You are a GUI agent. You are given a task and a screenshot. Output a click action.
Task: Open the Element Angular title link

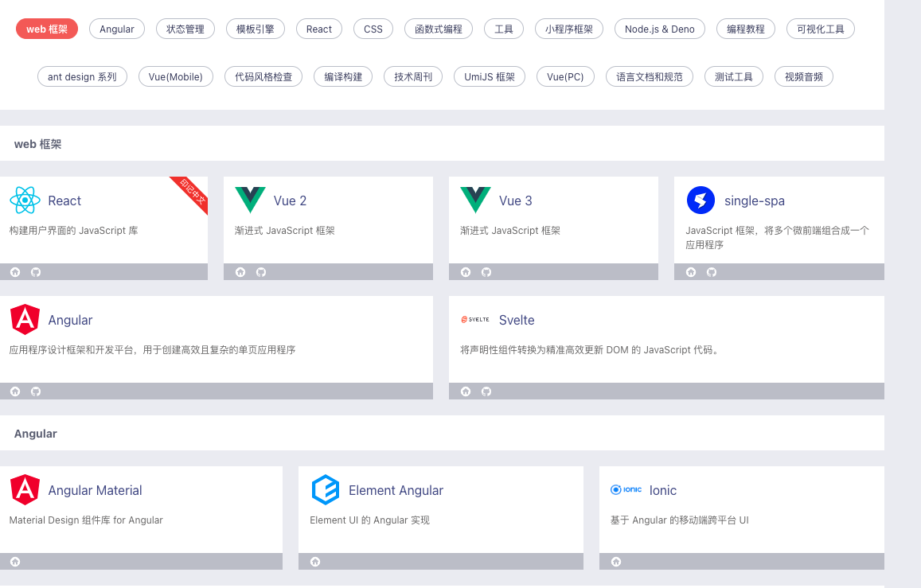[x=396, y=490]
